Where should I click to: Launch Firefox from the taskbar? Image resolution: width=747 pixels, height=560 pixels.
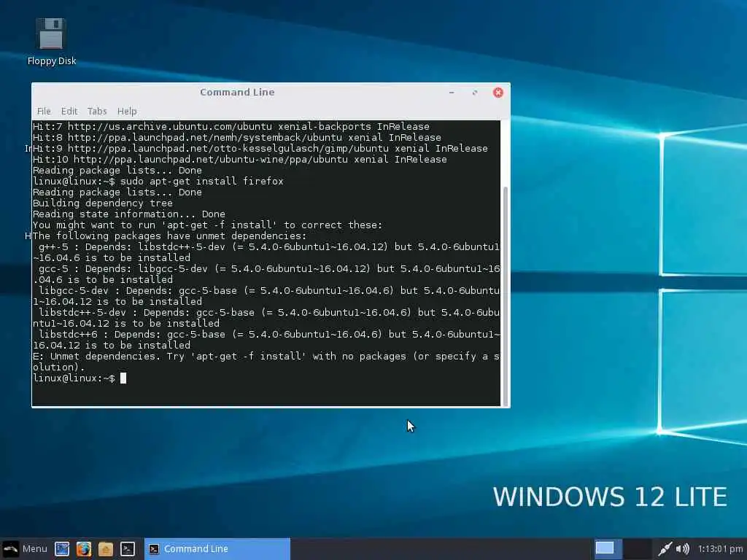click(x=84, y=549)
